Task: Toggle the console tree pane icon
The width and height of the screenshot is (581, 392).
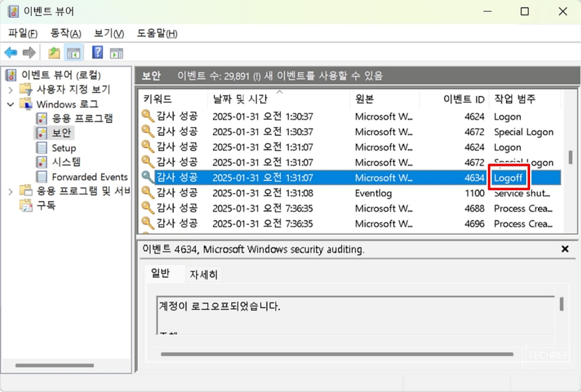Action: click(x=74, y=53)
